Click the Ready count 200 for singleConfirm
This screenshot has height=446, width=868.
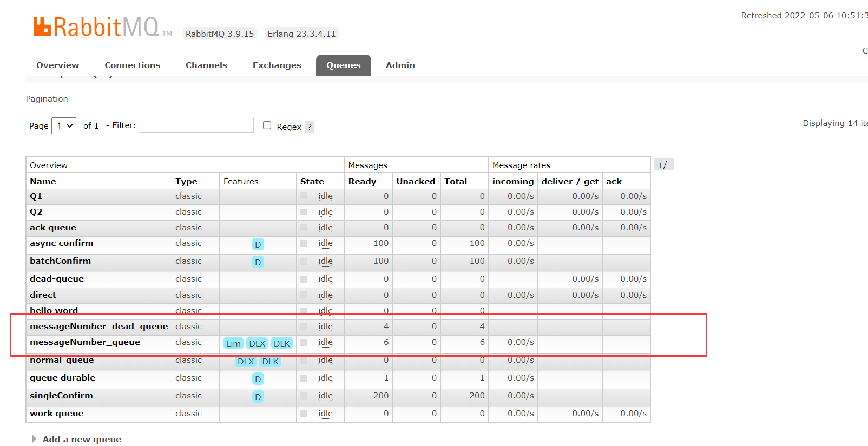point(381,396)
